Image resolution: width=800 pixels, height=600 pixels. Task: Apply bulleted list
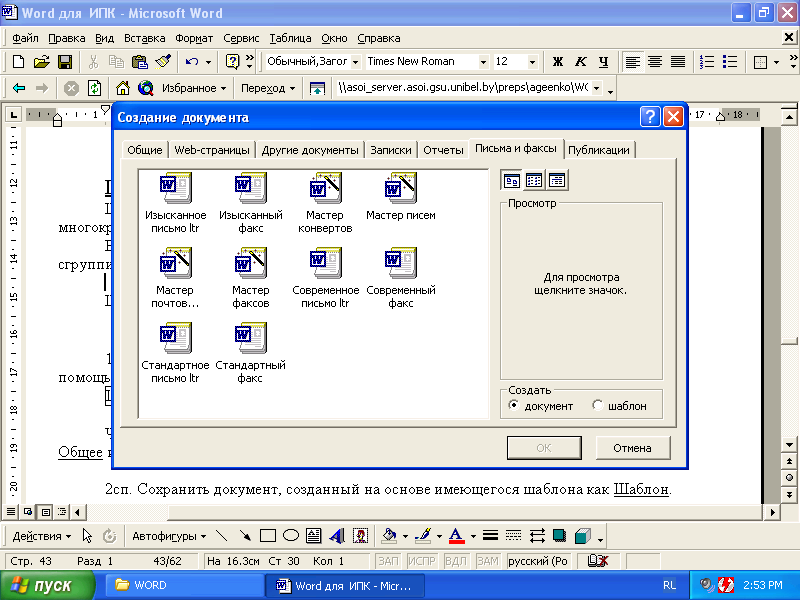(x=730, y=62)
